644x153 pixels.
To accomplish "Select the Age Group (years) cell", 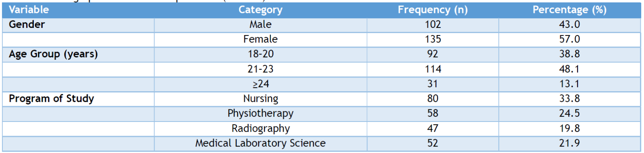I will coord(78,54).
